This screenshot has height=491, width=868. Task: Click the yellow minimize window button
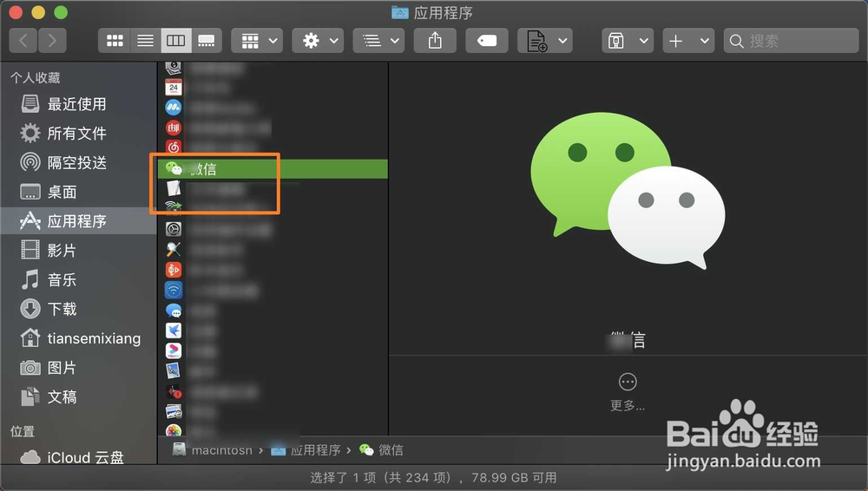[x=38, y=12]
